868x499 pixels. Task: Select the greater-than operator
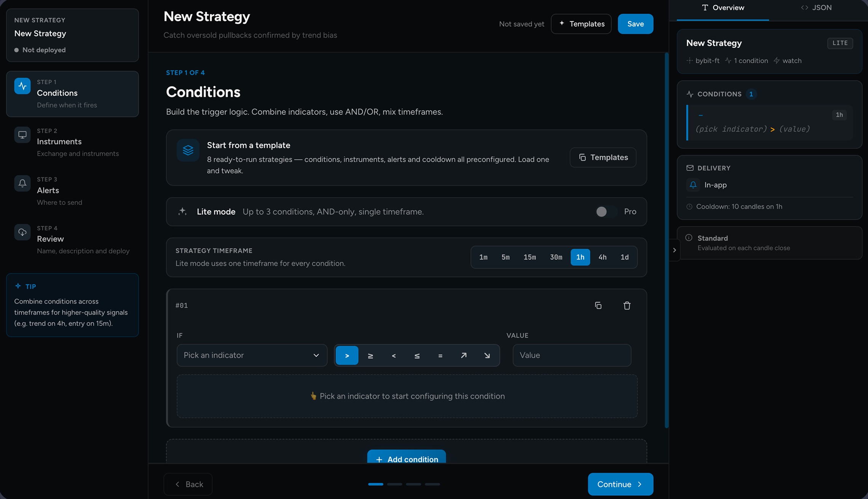tap(347, 355)
